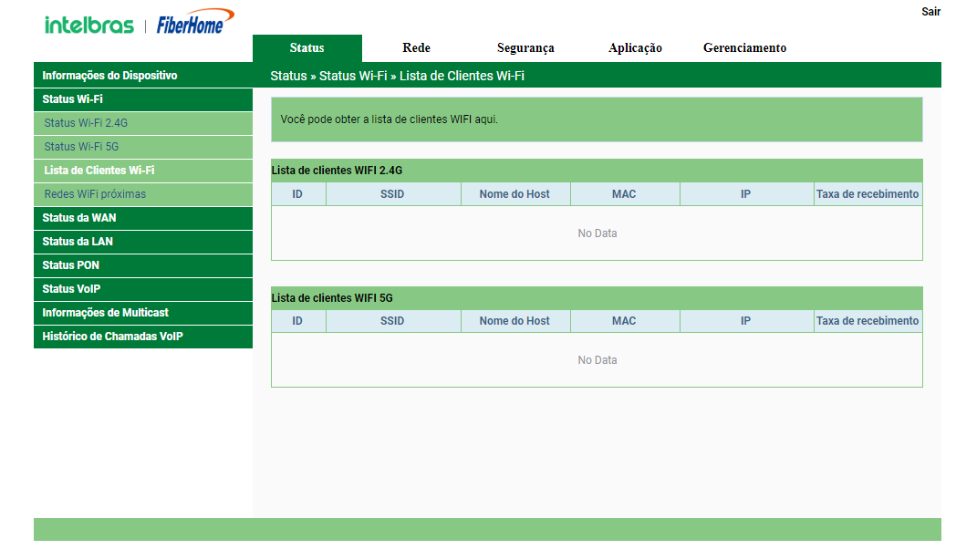Image resolution: width=956 pixels, height=560 pixels.
Task: Click the IP column in 2.4G table
Action: [x=745, y=194]
